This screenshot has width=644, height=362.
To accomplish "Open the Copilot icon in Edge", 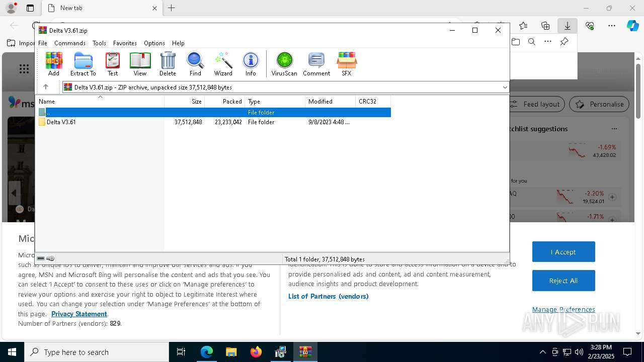I will point(632,26).
